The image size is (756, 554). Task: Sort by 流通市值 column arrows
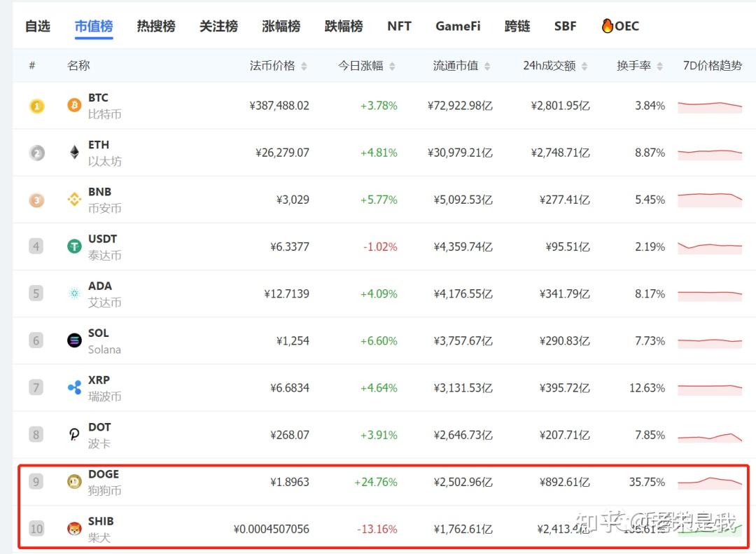coord(487,66)
